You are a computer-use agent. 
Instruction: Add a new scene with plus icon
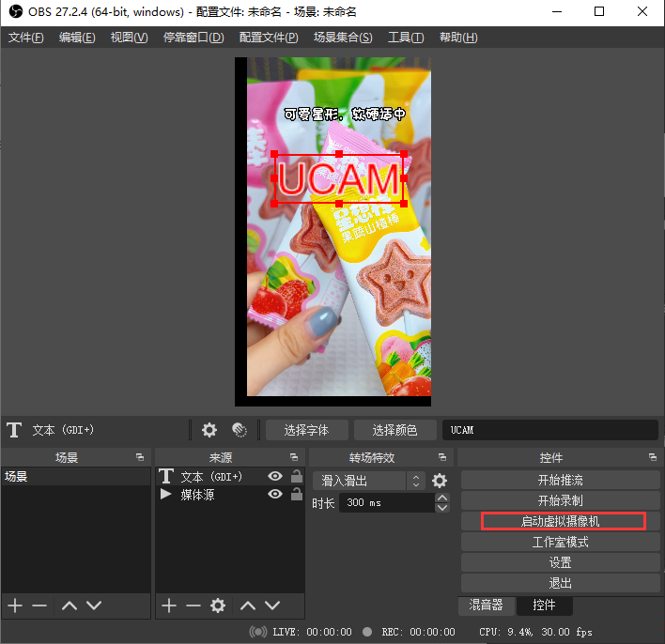(15, 606)
